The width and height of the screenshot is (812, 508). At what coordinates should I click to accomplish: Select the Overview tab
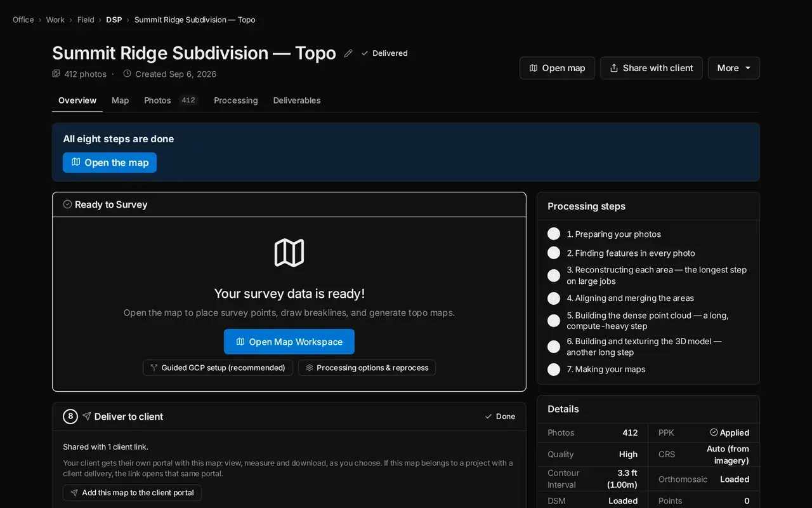77,100
